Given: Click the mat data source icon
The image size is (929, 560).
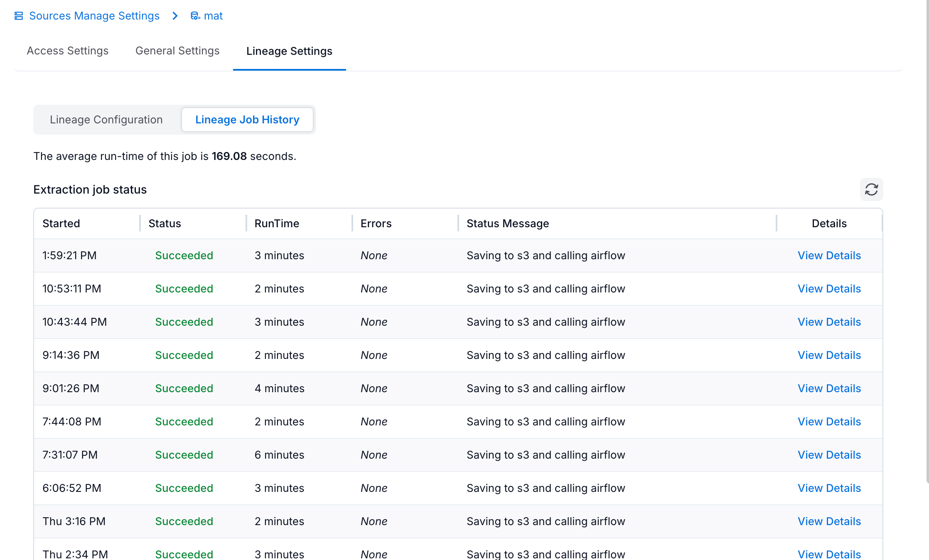Looking at the screenshot, I should [x=195, y=16].
